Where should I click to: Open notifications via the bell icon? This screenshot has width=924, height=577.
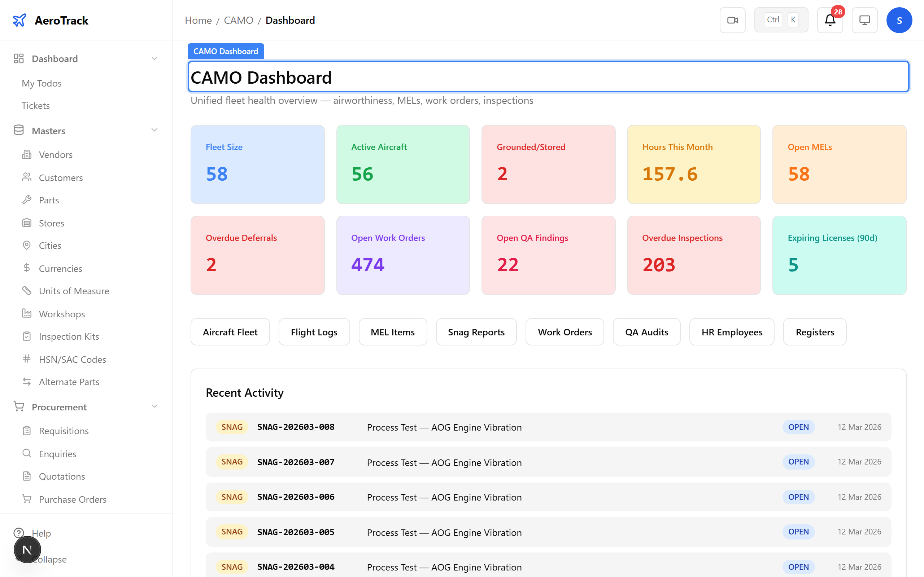pos(829,20)
